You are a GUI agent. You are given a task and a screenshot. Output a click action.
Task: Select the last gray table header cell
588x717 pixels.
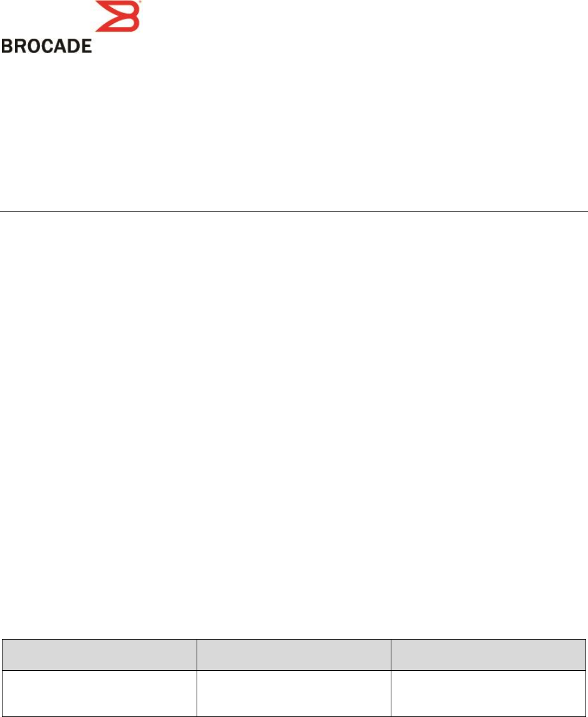(488, 654)
